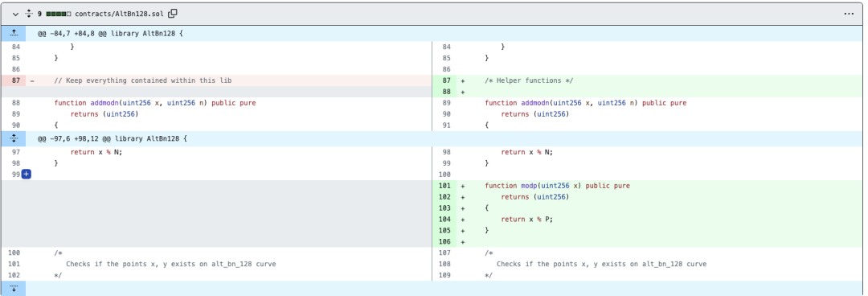Click right-side 'return x % N;' line
The width and height of the screenshot is (868, 296).
click(527, 152)
